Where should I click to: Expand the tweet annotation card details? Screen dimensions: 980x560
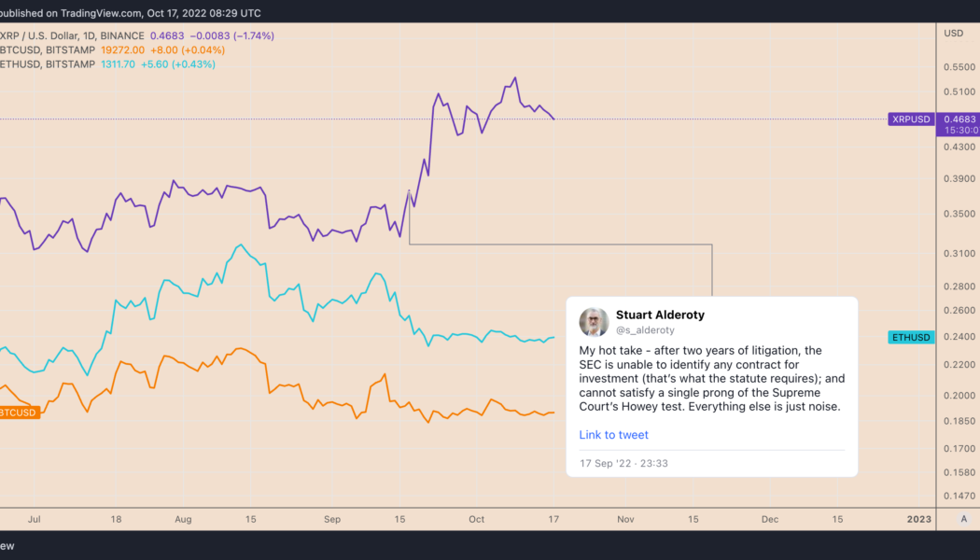click(x=712, y=387)
